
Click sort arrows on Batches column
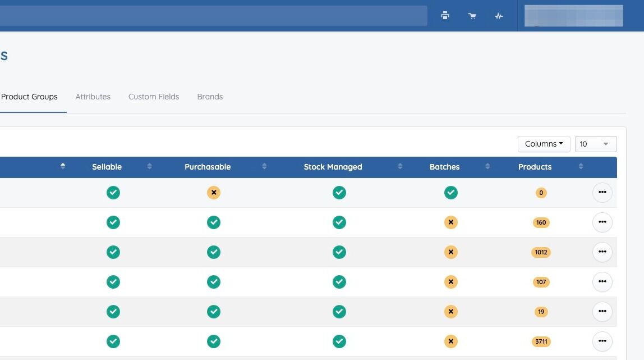[x=487, y=167]
